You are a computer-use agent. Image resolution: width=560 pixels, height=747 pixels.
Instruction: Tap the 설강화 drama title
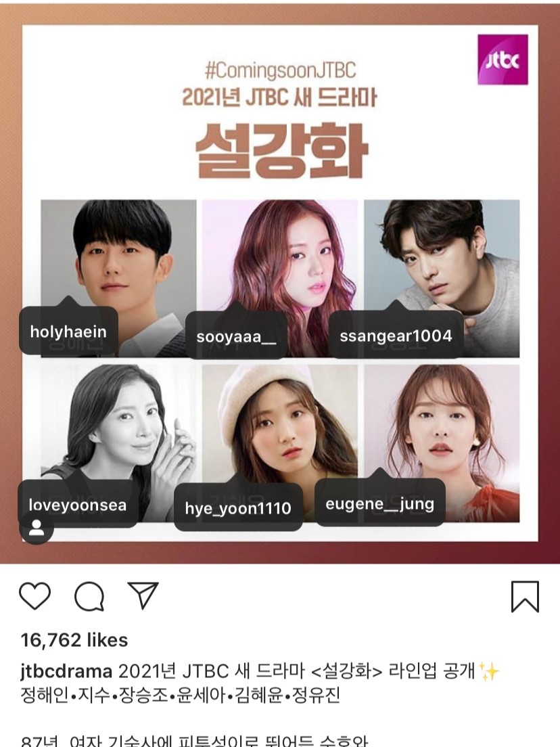coord(281,150)
